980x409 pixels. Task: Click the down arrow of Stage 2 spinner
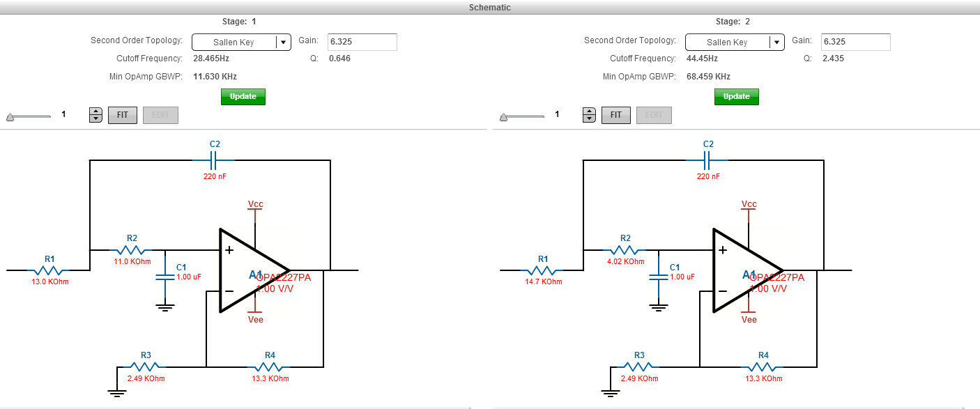click(589, 118)
